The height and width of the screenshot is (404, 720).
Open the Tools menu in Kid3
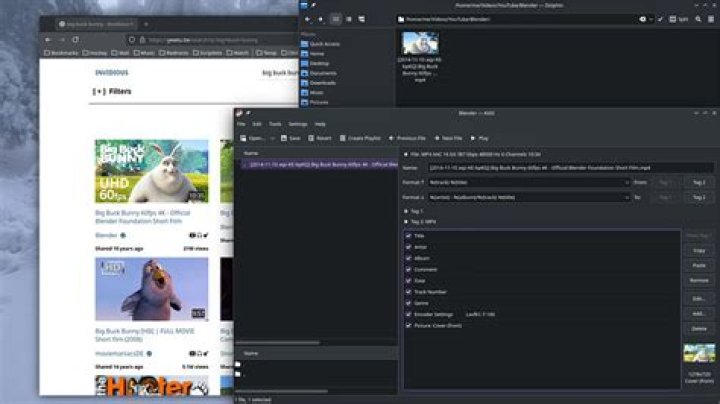coord(275,124)
